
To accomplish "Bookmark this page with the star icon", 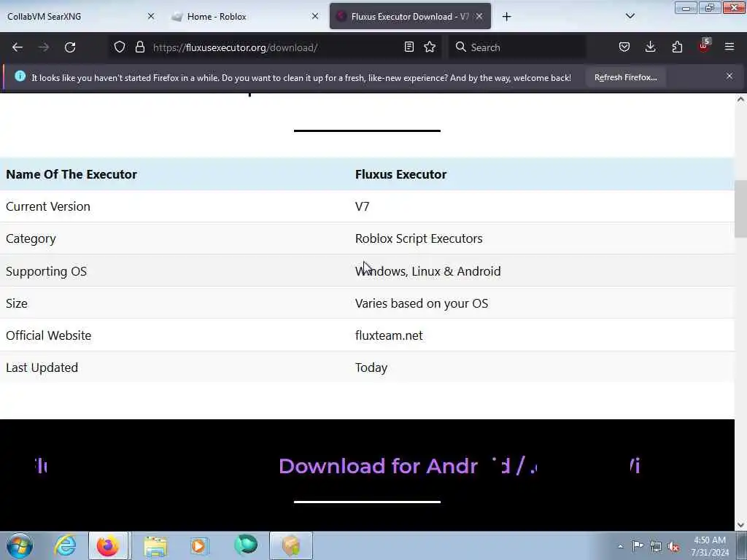I will 430,47.
